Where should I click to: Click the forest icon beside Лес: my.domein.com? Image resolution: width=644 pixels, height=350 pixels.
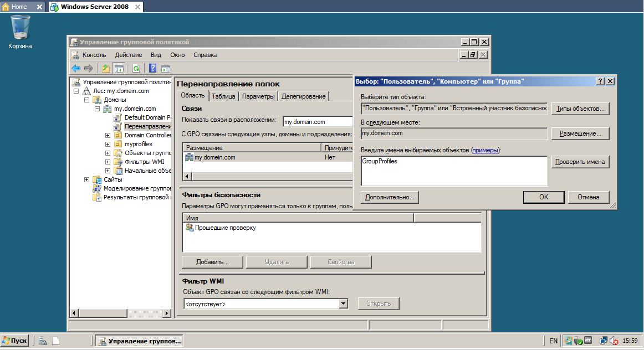click(86, 91)
